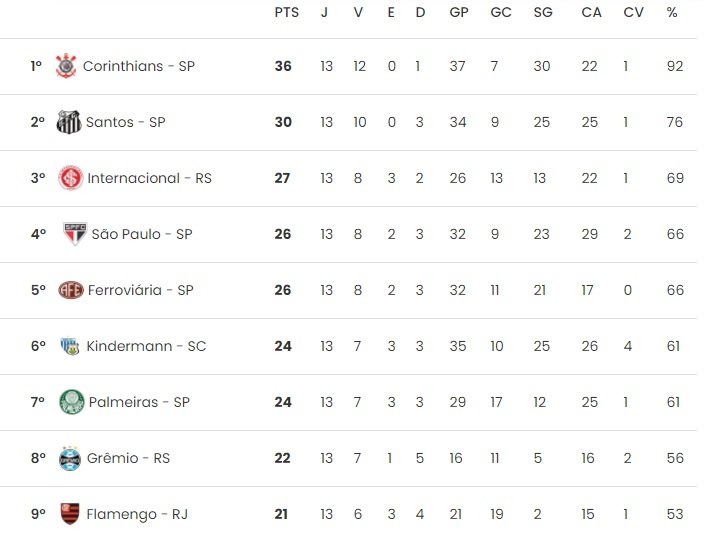Open the Santos - SP team name
706x542 pixels.
pos(126,122)
